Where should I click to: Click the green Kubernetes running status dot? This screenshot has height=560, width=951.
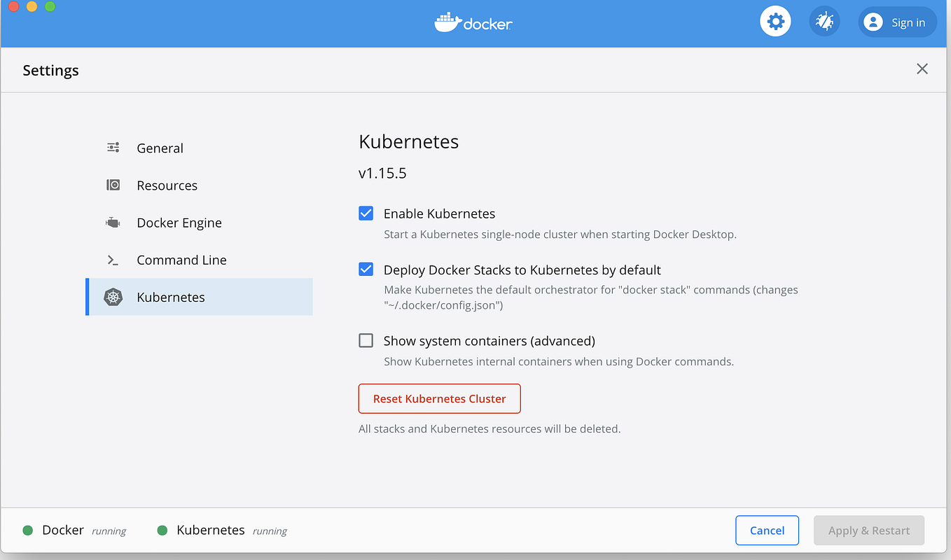click(x=162, y=531)
